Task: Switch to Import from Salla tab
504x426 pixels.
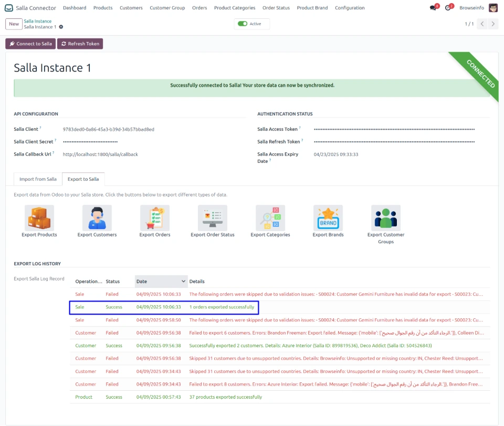Action: click(x=38, y=179)
